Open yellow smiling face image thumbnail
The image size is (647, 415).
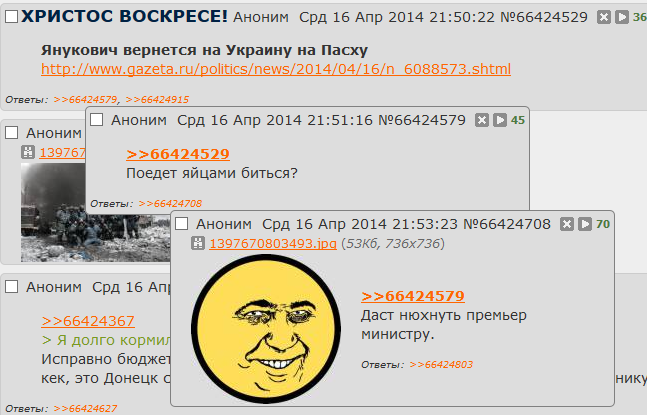(x=266, y=329)
